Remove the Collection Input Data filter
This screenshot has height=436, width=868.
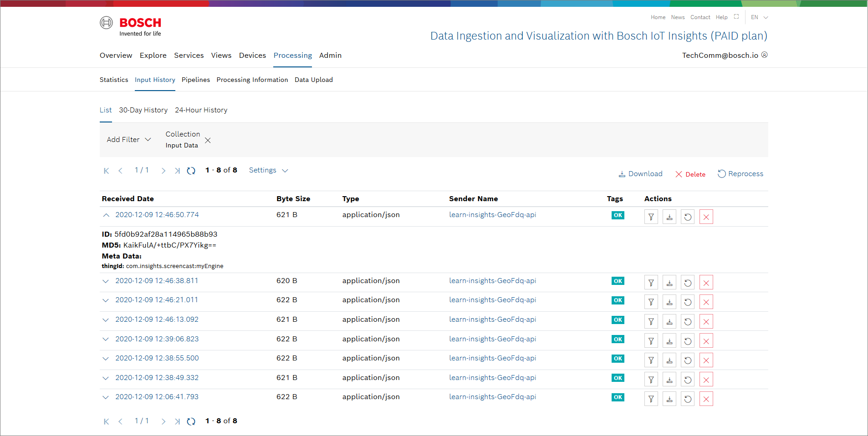(x=208, y=140)
